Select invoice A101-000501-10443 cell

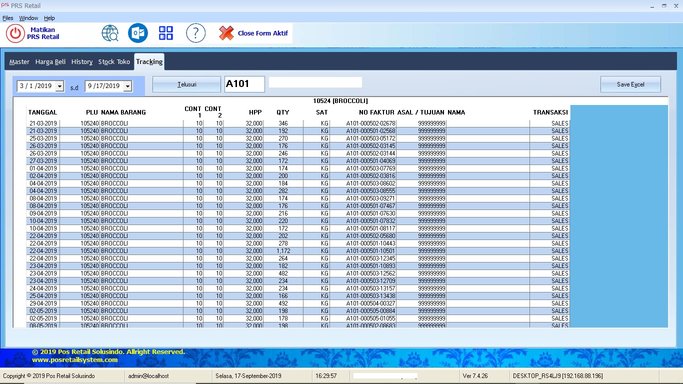pyautogui.click(x=371, y=244)
